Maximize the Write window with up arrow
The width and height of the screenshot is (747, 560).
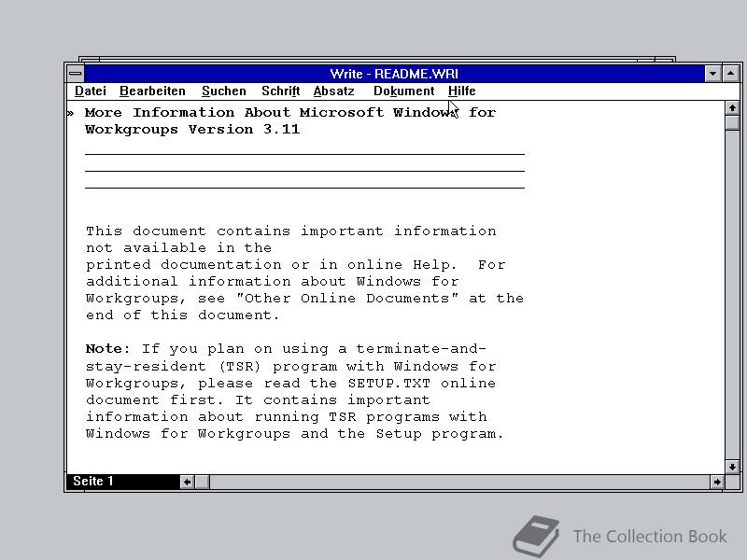(x=731, y=74)
